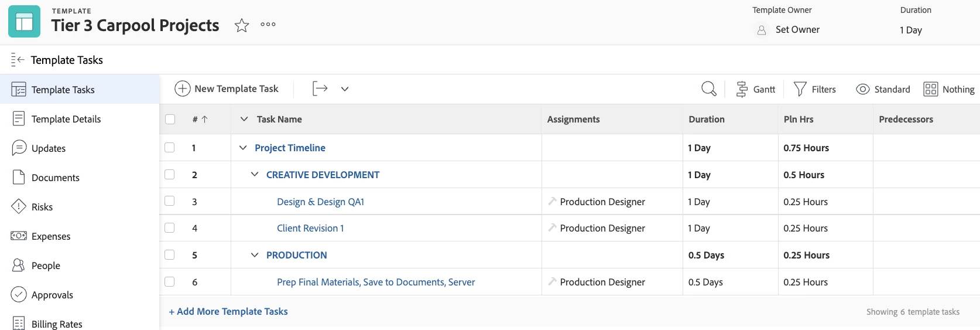Click the Add More Template Tasks link

point(228,312)
